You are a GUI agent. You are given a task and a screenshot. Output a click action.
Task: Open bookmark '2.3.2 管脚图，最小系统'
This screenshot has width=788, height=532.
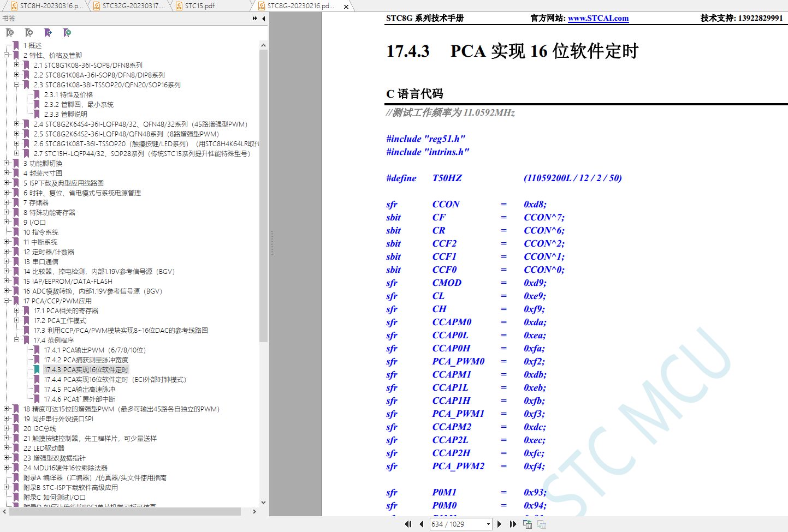[x=79, y=104]
